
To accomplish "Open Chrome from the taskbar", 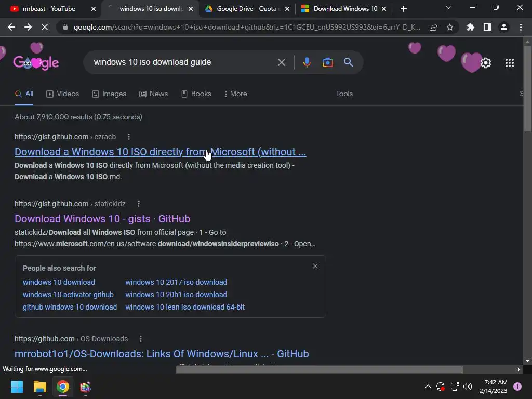I will coord(63,387).
